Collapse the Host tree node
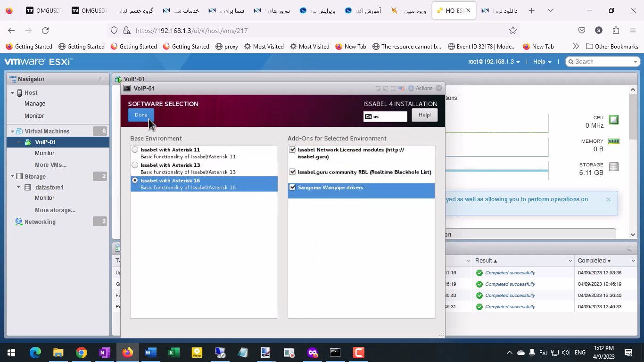 (13, 93)
